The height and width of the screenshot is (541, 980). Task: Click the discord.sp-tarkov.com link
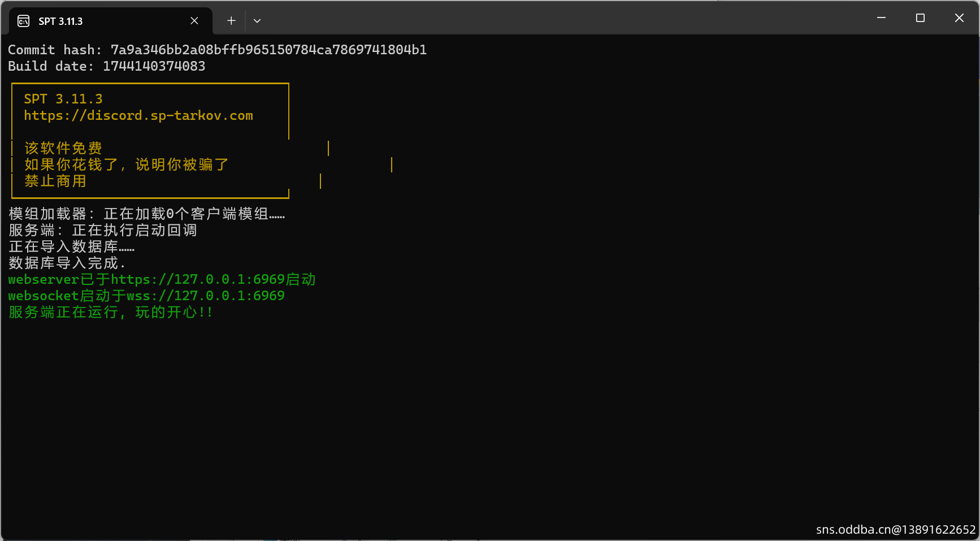(x=138, y=115)
